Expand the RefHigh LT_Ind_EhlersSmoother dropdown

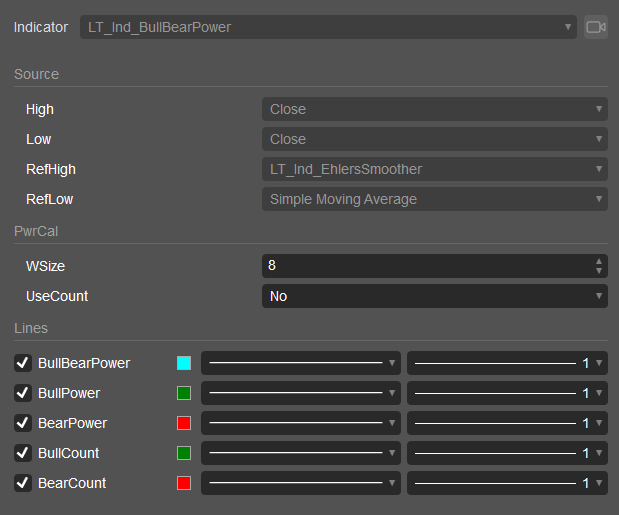[435, 169]
